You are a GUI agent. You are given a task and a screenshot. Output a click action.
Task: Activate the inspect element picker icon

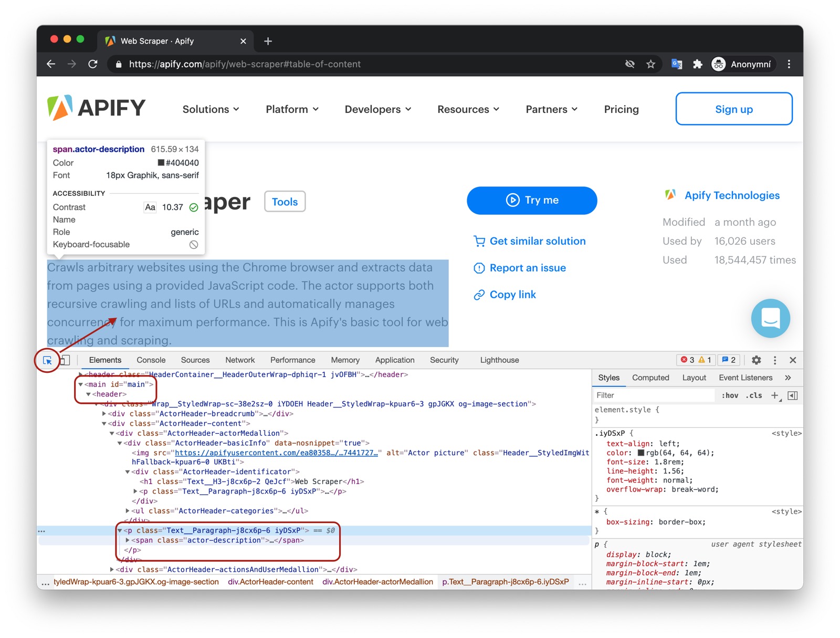point(47,360)
